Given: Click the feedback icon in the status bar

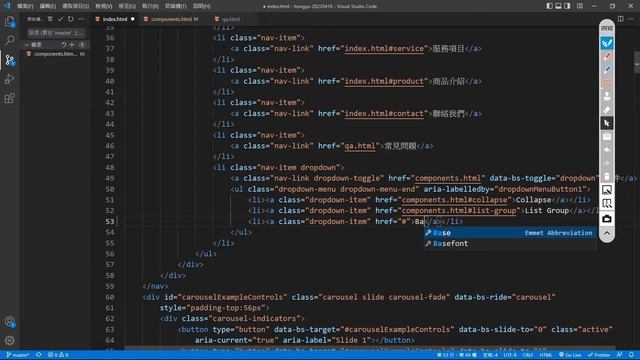Looking at the screenshot, I should (620, 355).
